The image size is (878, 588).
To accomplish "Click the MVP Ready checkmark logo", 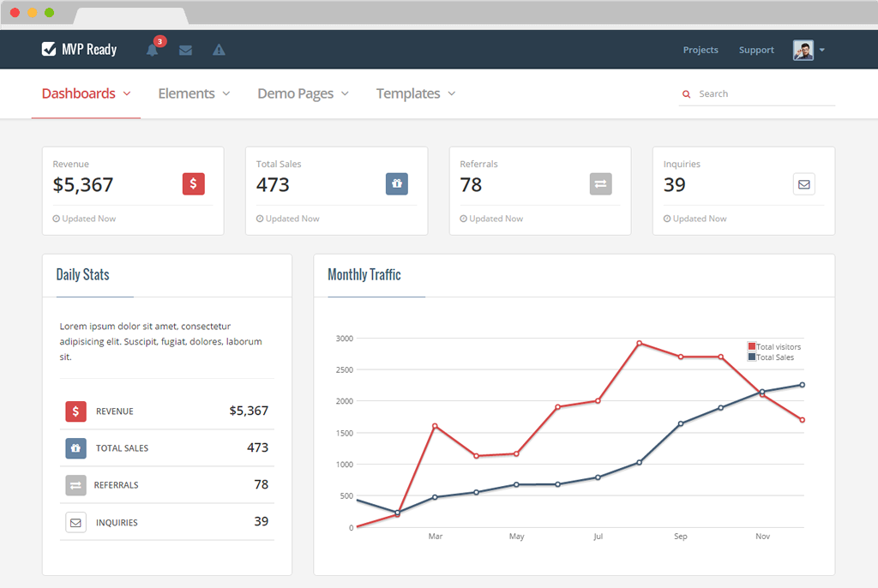I will click(49, 49).
